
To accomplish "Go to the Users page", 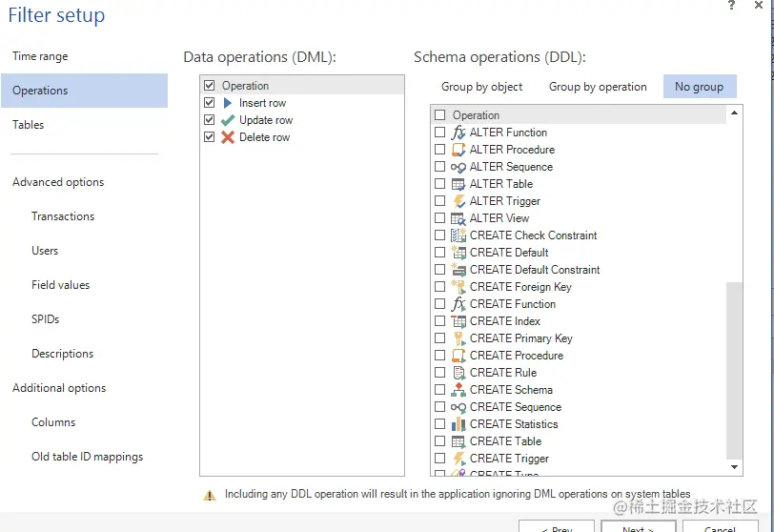I will click(x=45, y=251).
